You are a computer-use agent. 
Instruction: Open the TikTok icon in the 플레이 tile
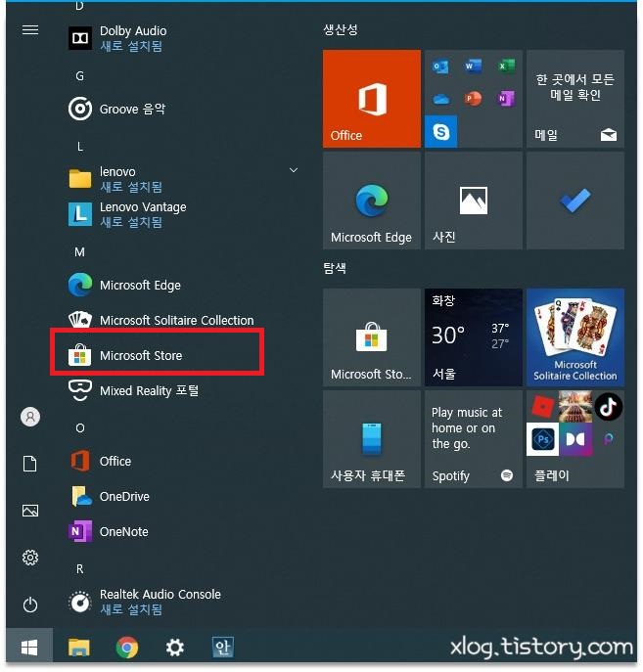click(x=609, y=407)
